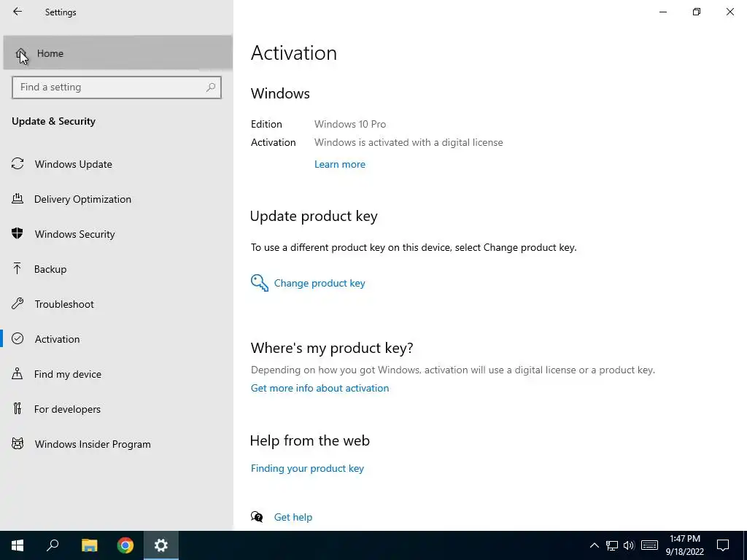Select Windows Update in the sidebar
This screenshot has width=747, height=560.
(117, 164)
